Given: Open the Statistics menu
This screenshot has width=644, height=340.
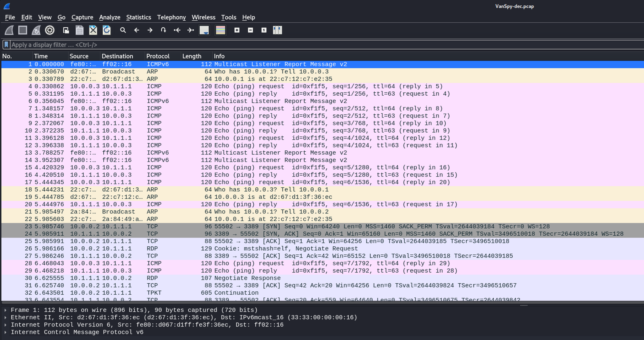Looking at the screenshot, I should (x=138, y=17).
